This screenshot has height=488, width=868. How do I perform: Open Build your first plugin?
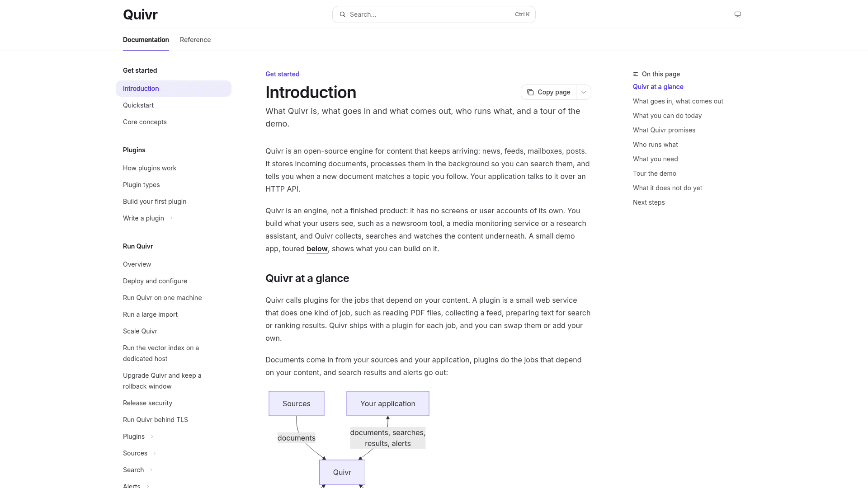pyautogui.click(x=174, y=202)
